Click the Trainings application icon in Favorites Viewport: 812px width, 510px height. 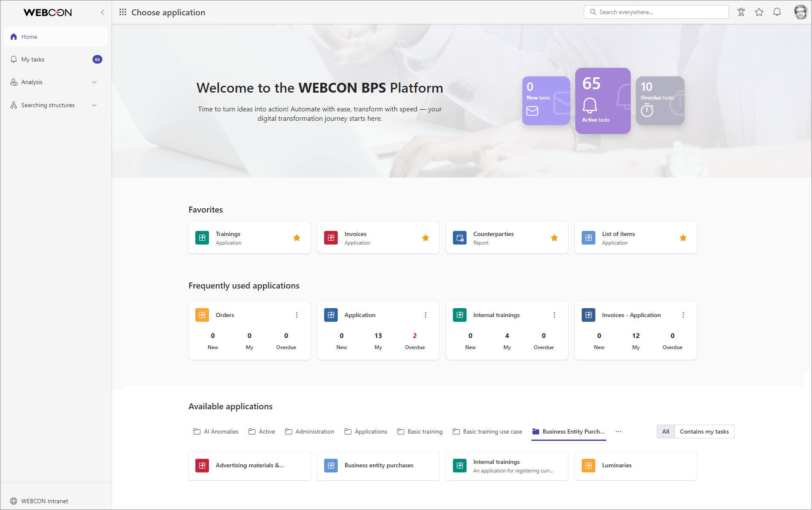pos(202,238)
